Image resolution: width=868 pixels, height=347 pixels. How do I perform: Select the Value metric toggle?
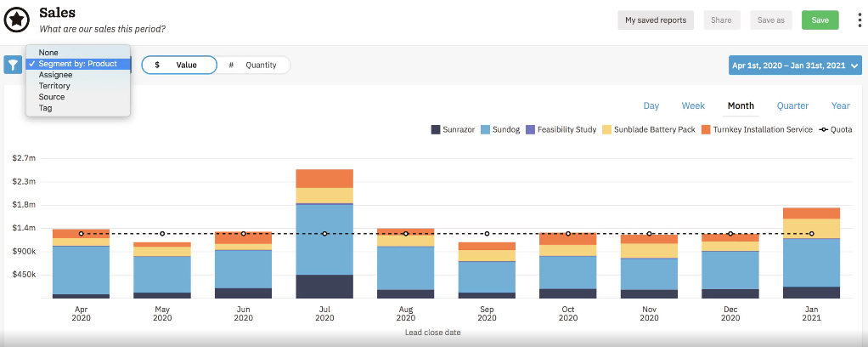(179, 65)
